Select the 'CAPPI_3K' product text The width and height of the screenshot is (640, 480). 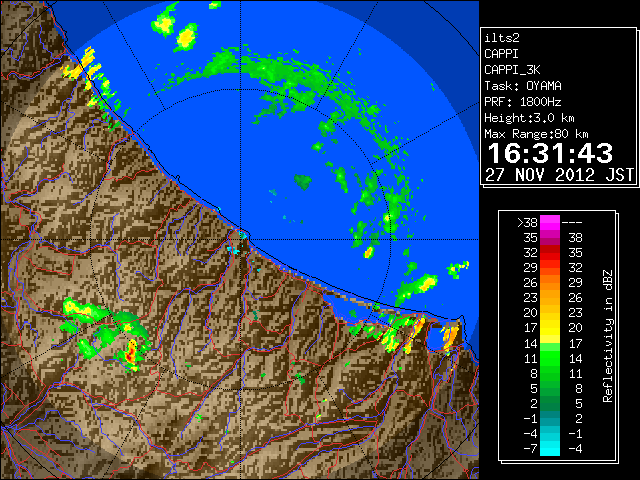pyautogui.click(x=512, y=70)
